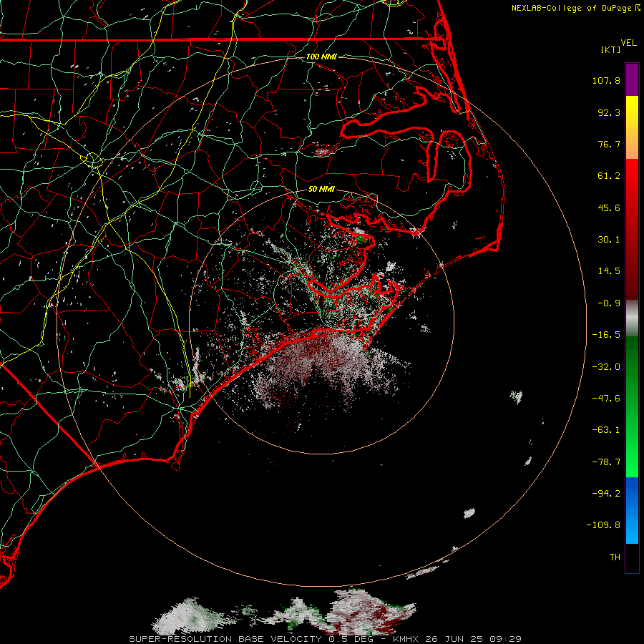Click the -109.8 legend value
Screen dimensions: 644x644
pyautogui.click(x=603, y=525)
